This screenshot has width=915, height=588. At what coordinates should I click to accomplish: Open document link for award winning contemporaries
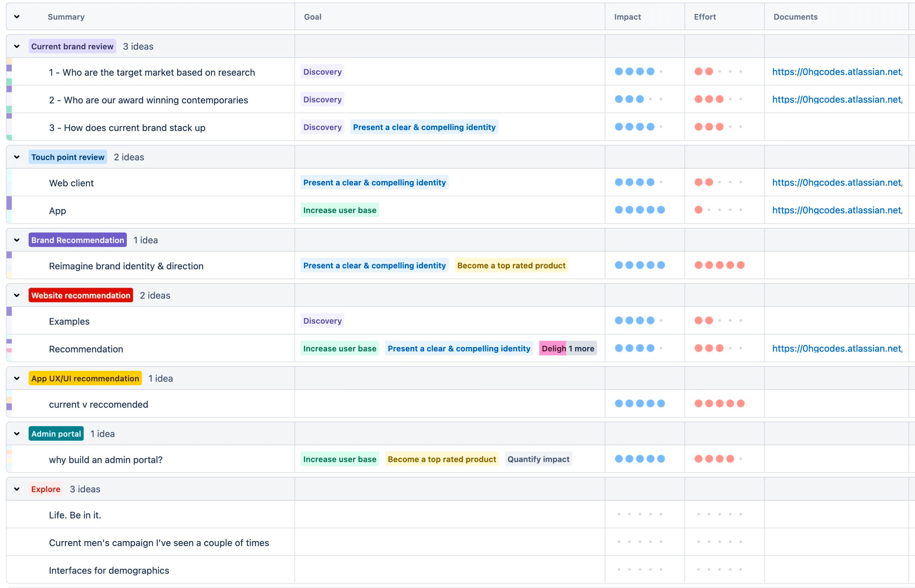[837, 100]
